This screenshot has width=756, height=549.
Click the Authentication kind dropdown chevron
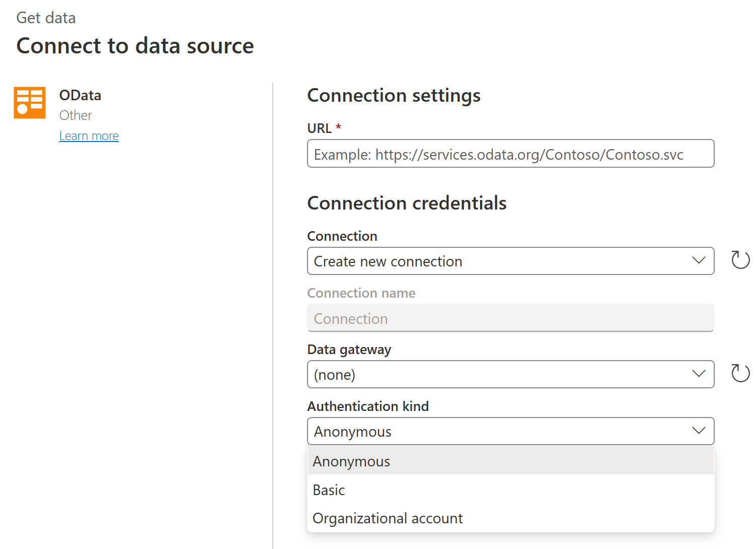(x=699, y=431)
